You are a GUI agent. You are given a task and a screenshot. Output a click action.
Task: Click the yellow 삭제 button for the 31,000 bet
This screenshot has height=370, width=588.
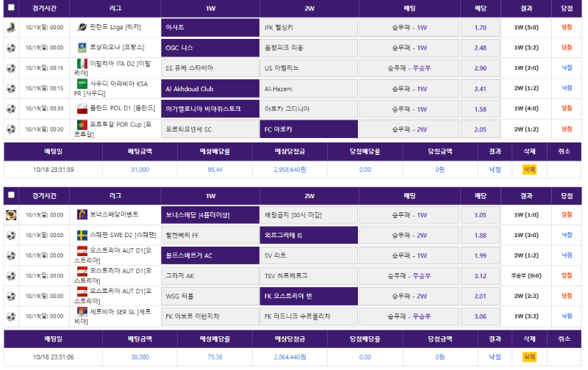tap(529, 169)
